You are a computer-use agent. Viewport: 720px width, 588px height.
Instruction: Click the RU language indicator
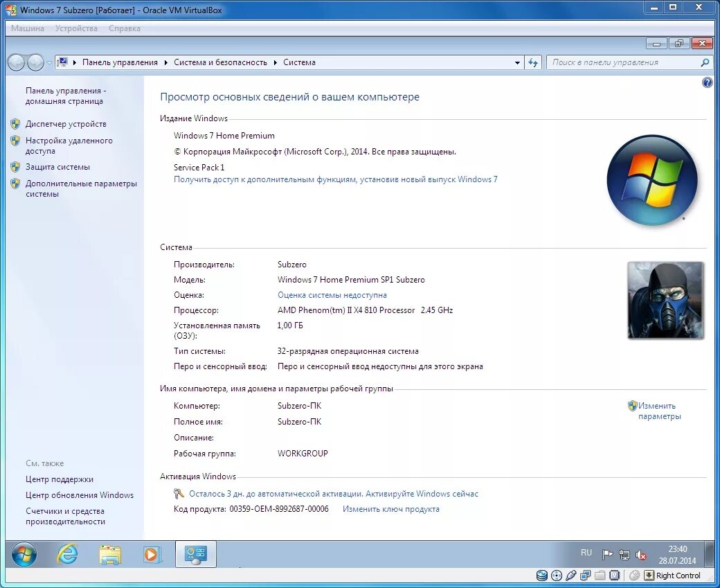click(586, 553)
